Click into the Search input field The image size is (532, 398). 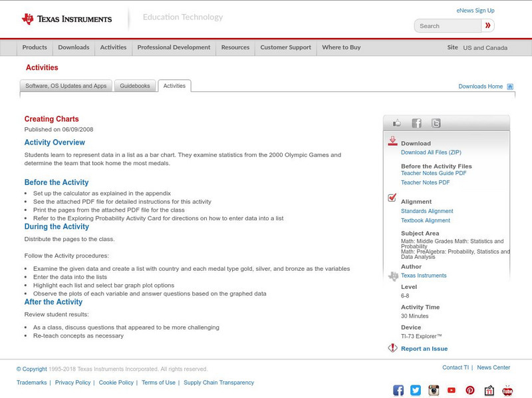pyautogui.click(x=448, y=26)
